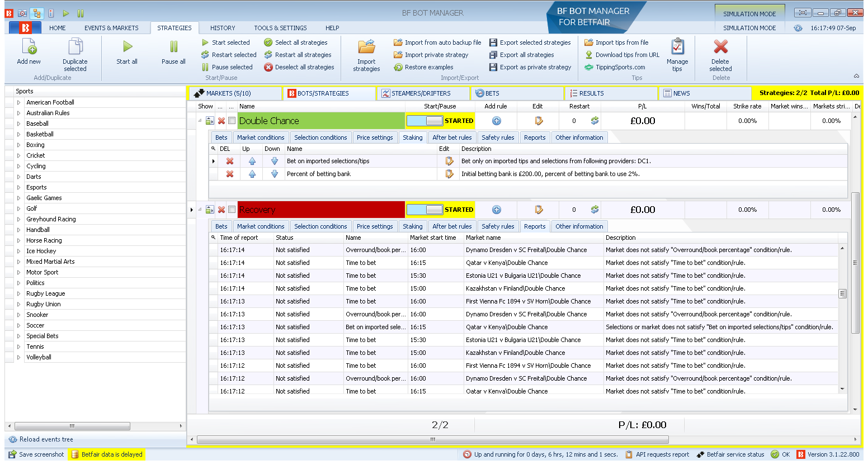This screenshot has width=868, height=465.
Task: Click Restore examples
Action: [x=423, y=67]
